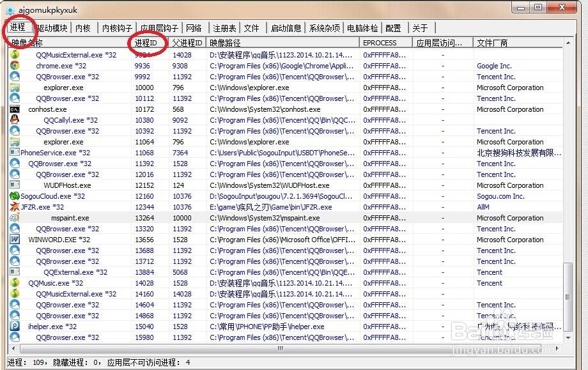Click the horizontal scrollbar left arrow
The width and height of the screenshot is (588, 370).
(13, 349)
